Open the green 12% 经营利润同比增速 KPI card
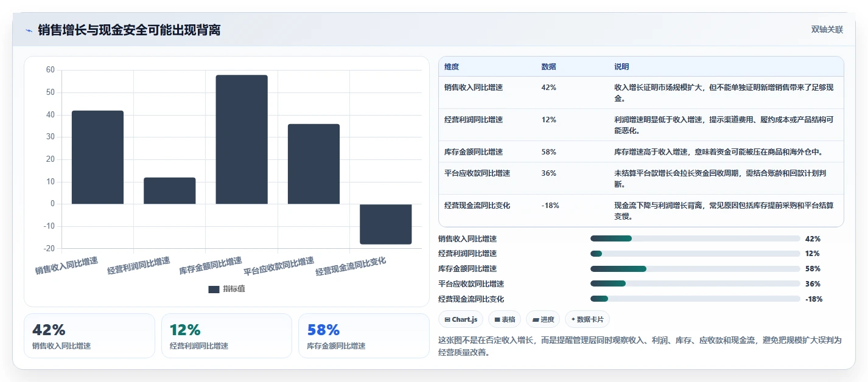 226,336
